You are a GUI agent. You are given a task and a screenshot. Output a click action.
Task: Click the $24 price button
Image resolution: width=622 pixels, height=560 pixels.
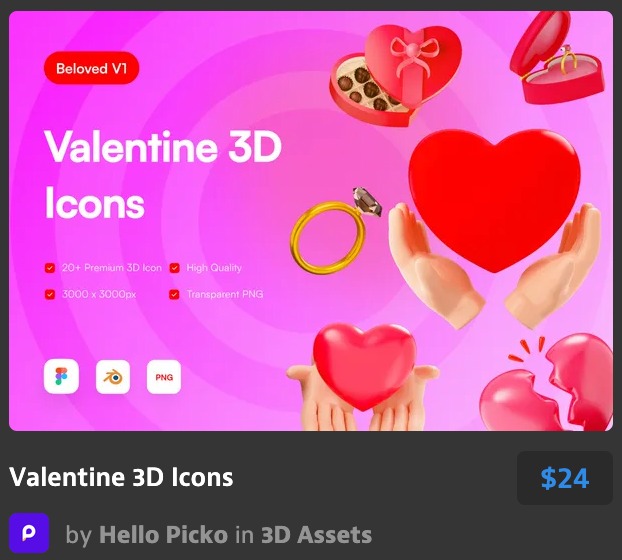click(564, 478)
